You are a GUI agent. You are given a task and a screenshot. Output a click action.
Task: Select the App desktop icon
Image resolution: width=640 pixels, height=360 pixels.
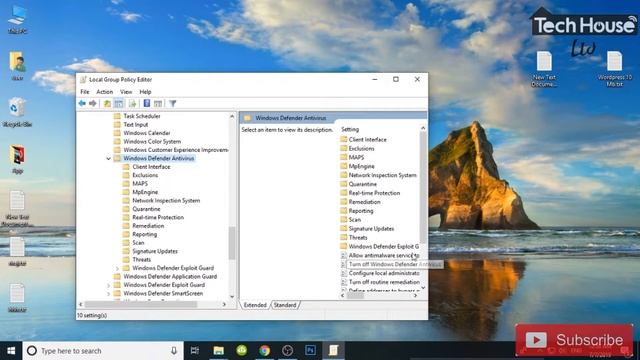pyautogui.click(x=17, y=159)
